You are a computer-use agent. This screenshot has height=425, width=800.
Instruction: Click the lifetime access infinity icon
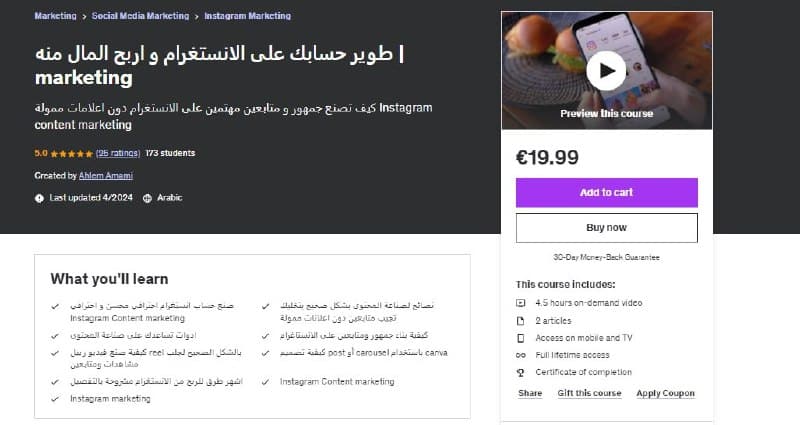click(x=520, y=355)
